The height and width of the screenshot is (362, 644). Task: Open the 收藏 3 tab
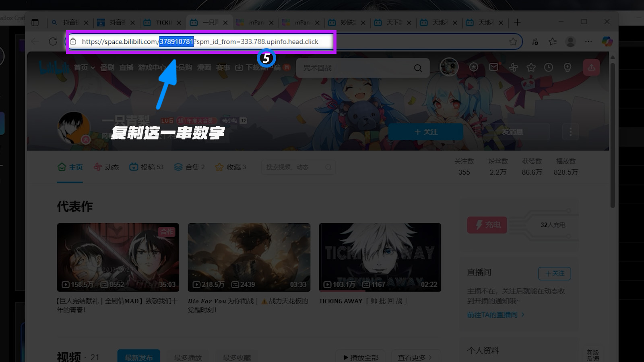pos(231,167)
